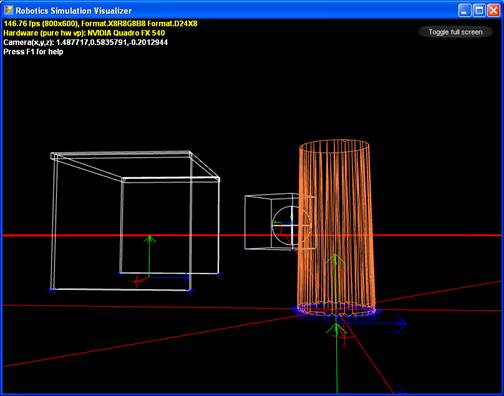The image size is (504, 396).
Task: Click the app icon in the title bar
Action: coord(8,10)
